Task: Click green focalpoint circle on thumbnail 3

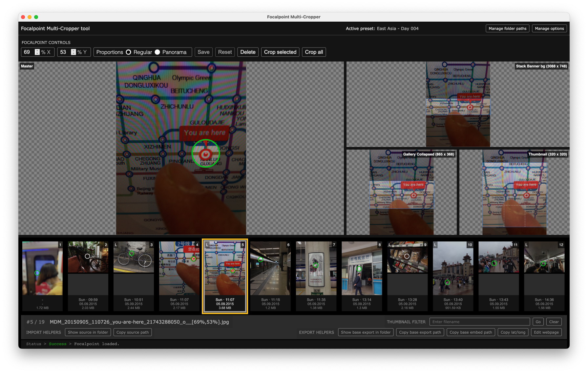Action: click(132, 253)
